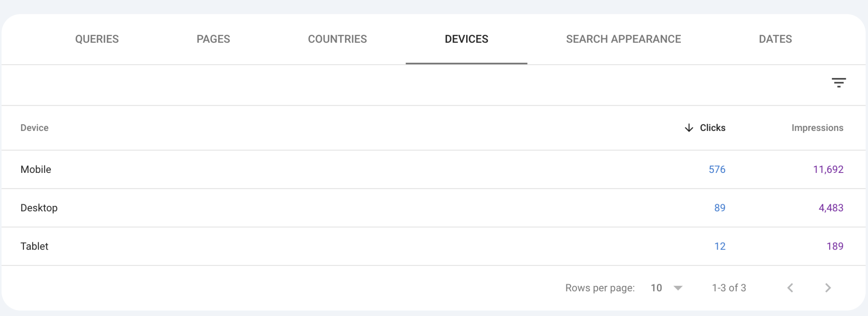Image resolution: width=868 pixels, height=316 pixels.
Task: Open the Search Appearance tab
Action: [x=623, y=39]
